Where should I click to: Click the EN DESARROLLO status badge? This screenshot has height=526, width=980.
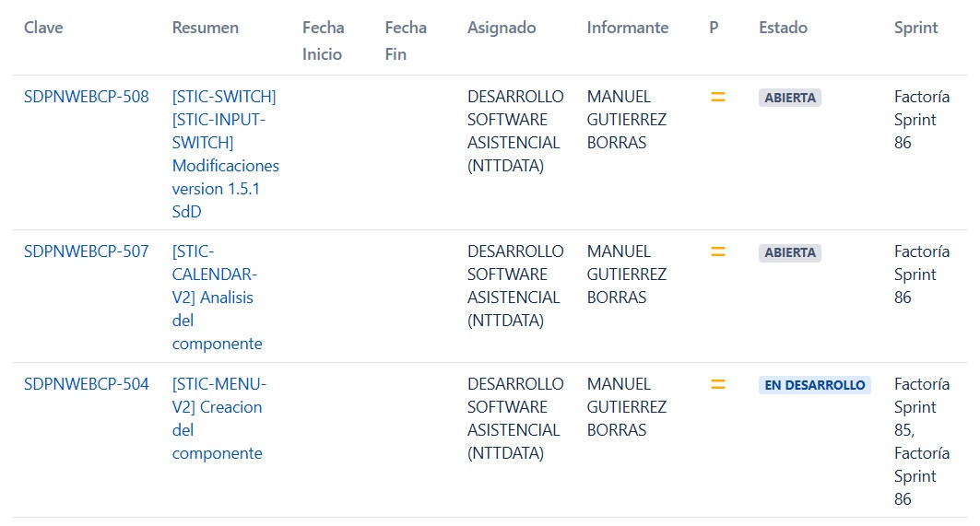[x=814, y=385]
